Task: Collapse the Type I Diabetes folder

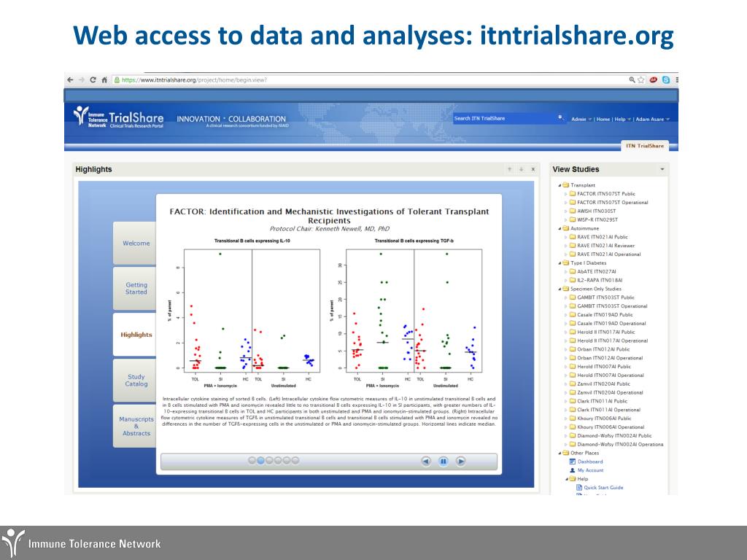Action: [x=560, y=262]
